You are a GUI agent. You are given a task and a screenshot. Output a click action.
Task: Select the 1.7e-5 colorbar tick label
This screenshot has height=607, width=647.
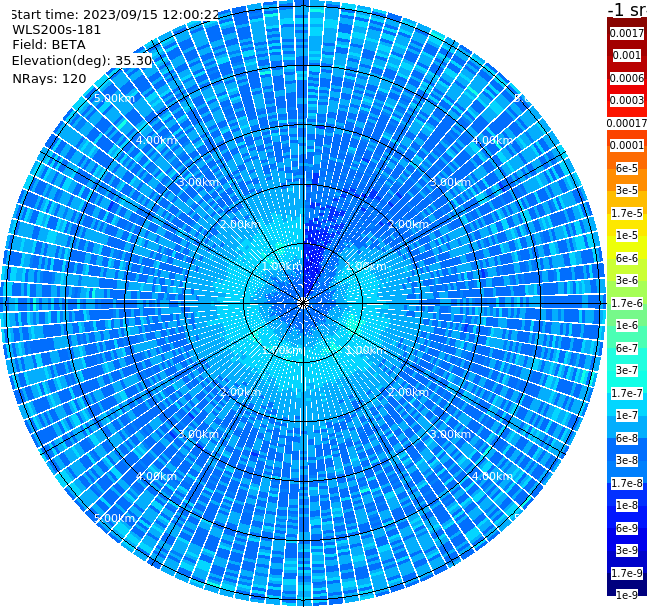[627, 213]
